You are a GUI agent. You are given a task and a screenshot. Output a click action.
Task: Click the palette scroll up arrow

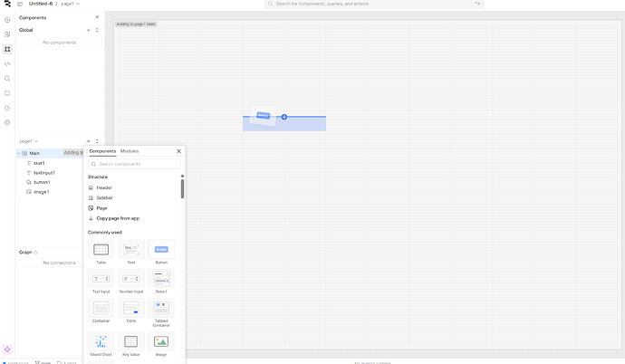[x=182, y=176]
